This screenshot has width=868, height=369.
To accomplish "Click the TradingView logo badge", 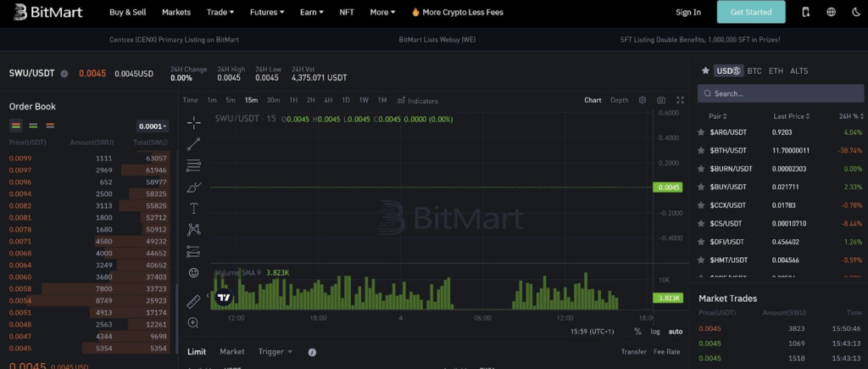I will 224,298.
